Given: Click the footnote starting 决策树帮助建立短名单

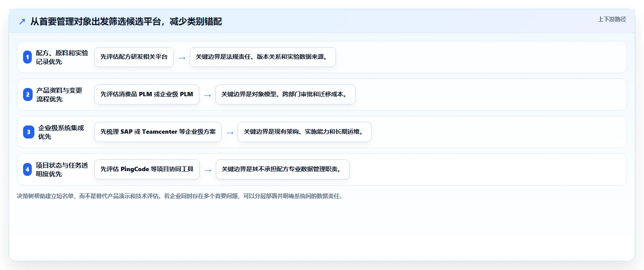Looking at the screenshot, I should 180,196.
